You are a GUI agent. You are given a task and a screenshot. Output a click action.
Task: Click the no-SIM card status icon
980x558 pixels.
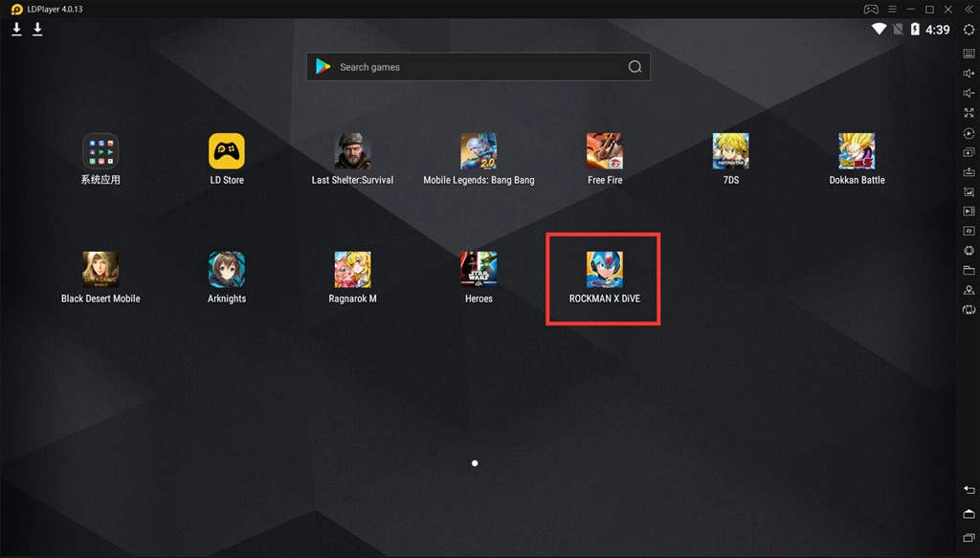898,30
